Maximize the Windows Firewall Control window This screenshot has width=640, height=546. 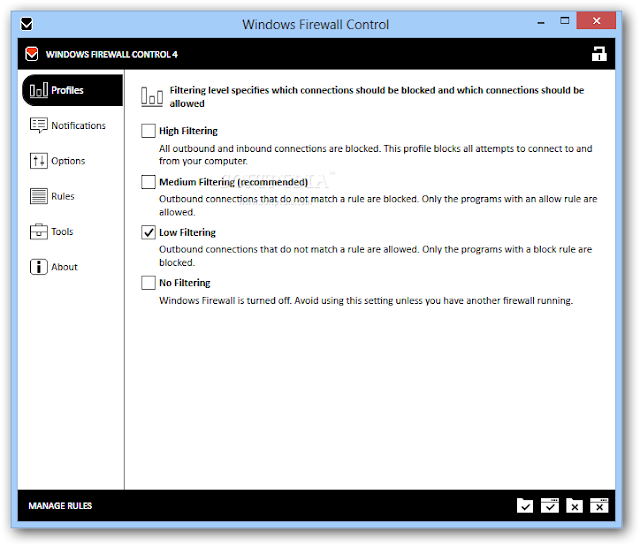click(x=565, y=21)
